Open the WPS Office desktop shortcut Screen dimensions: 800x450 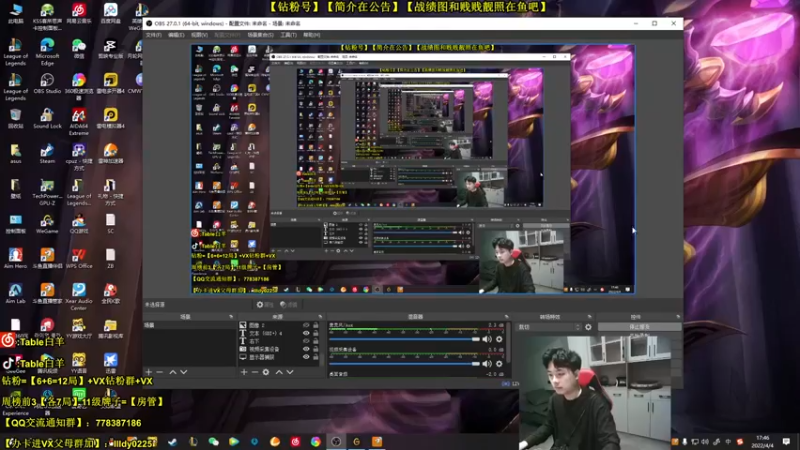(x=79, y=259)
